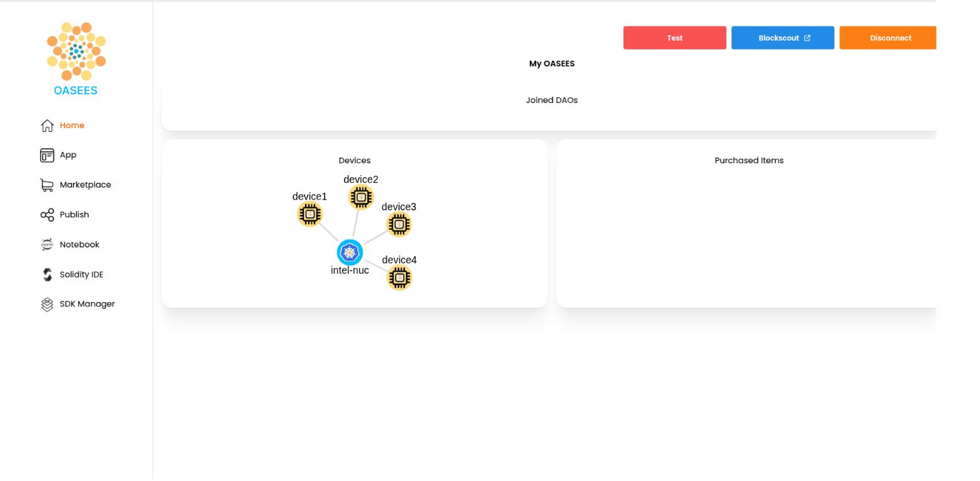Click the SDK Manager stacked layers icon
This screenshot has height=481, width=980.
(x=47, y=305)
